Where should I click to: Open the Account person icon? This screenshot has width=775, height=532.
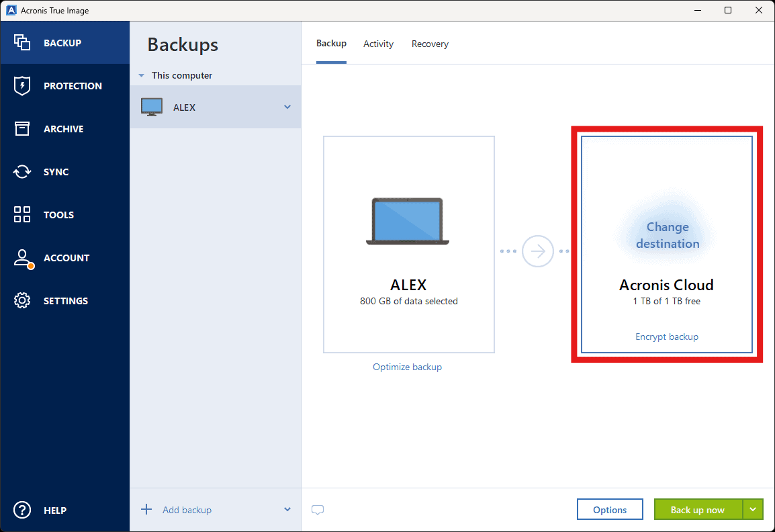(x=22, y=258)
